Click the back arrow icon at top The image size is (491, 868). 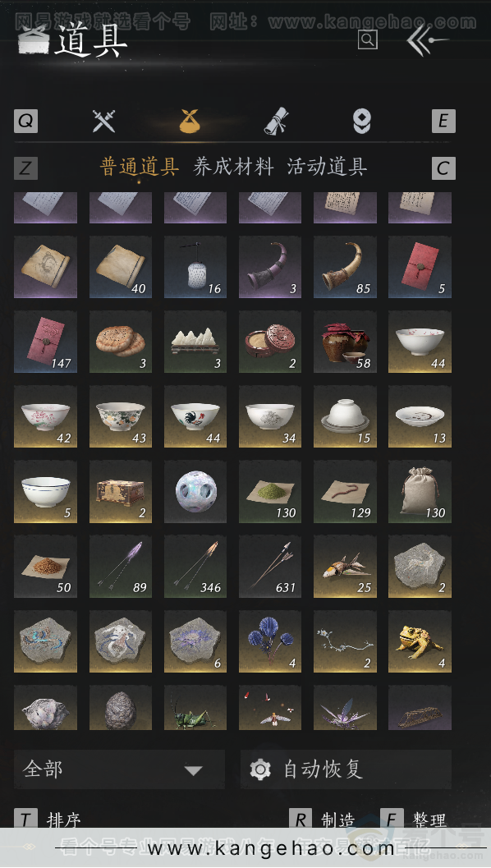point(427,40)
